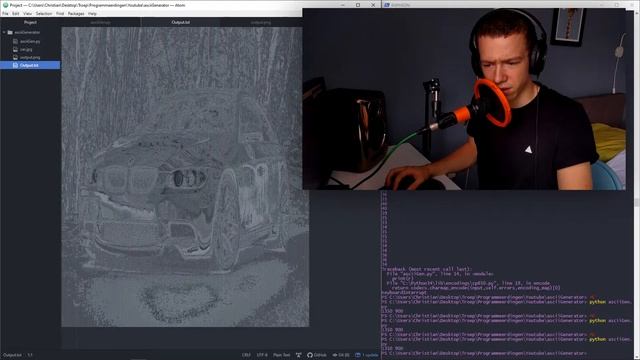Switch to the asciiGen.py editor tab
The height and width of the screenshot is (360, 640).
point(100,22)
